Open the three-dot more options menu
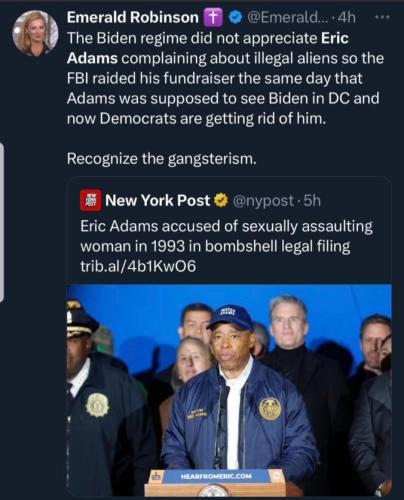The image size is (404, 500). (382, 17)
